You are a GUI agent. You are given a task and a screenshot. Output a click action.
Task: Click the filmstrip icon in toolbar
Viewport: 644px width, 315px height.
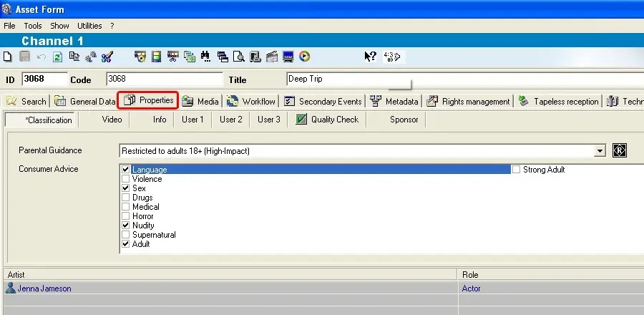click(x=156, y=57)
